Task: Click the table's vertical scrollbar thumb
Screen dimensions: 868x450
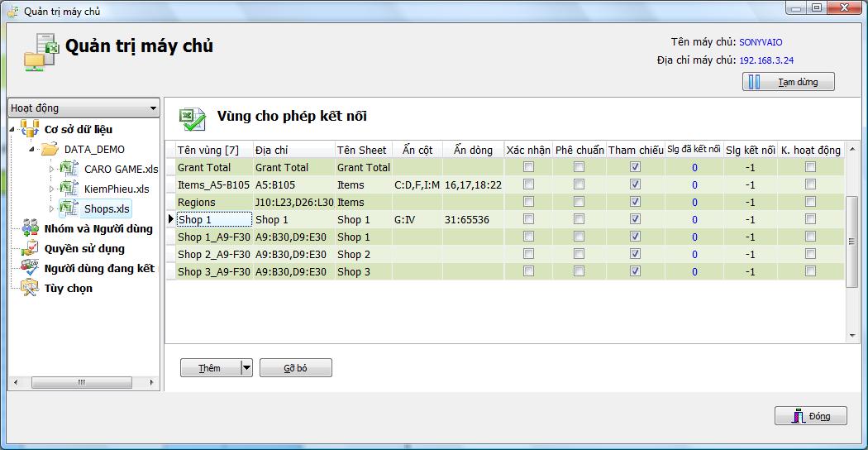Action: coord(852,241)
